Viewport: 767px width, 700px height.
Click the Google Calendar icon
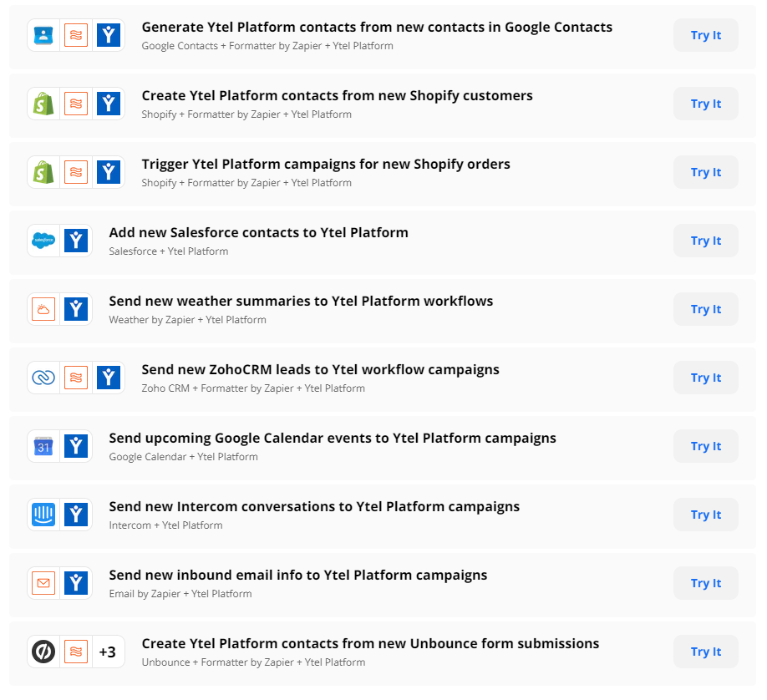click(x=43, y=446)
